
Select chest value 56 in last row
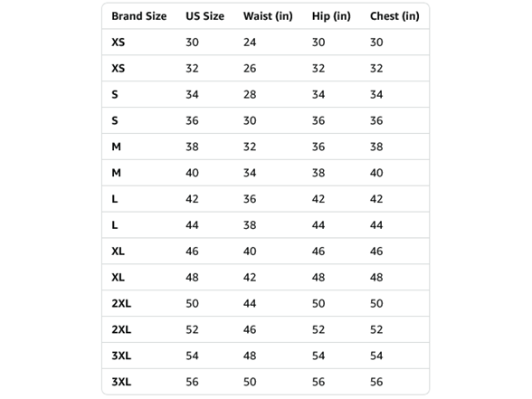click(x=376, y=382)
